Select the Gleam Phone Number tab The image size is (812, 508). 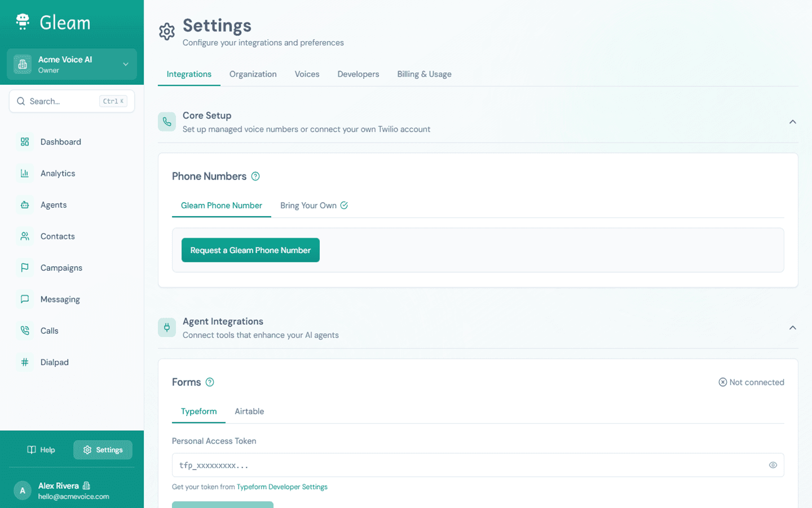[x=222, y=205]
